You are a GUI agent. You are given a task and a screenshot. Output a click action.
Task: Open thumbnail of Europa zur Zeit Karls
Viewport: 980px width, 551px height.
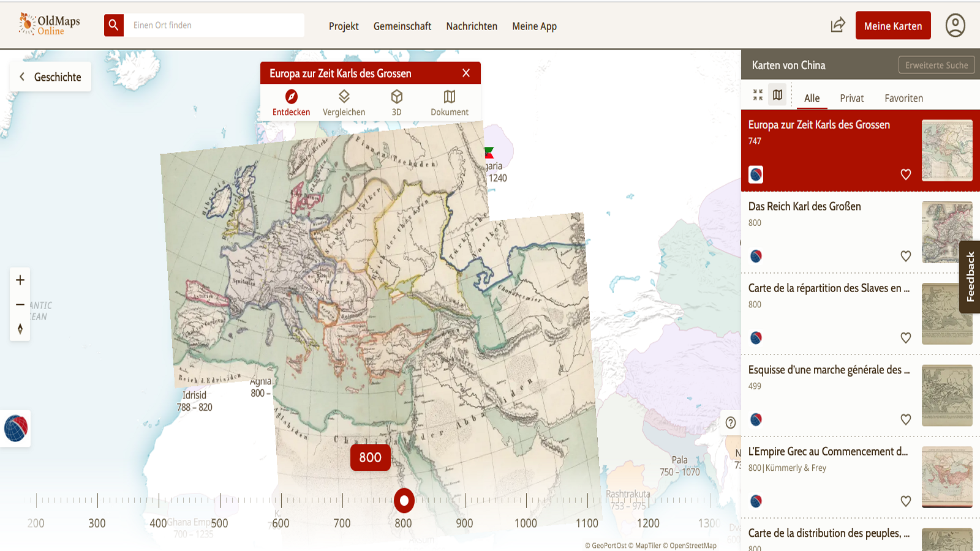pos(947,150)
